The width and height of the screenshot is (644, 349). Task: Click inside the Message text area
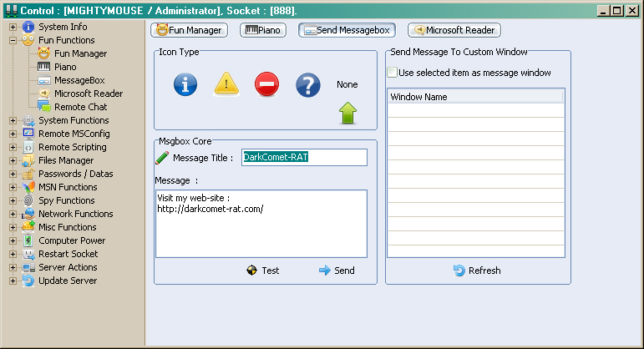(261, 224)
